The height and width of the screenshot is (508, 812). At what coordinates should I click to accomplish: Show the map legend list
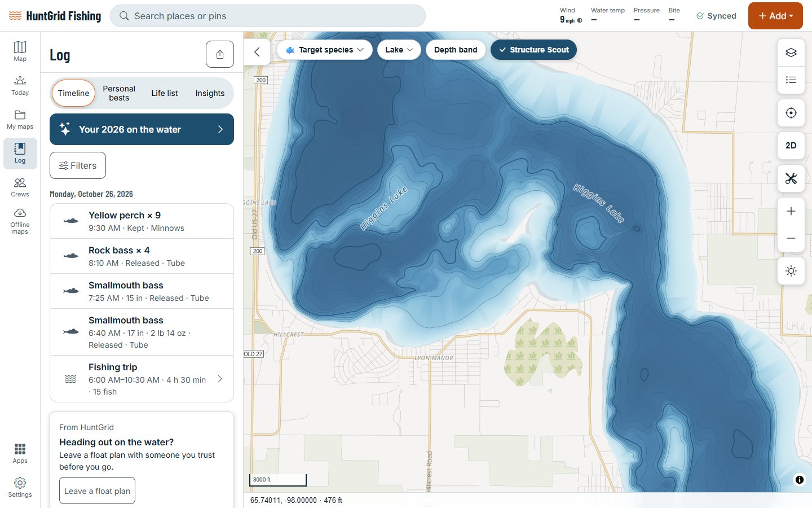pyautogui.click(x=791, y=80)
